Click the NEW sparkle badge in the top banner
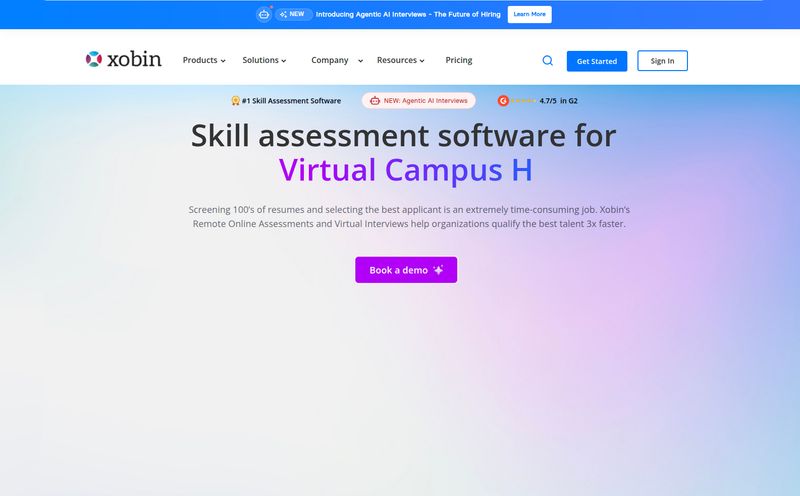The height and width of the screenshot is (496, 800). point(293,14)
